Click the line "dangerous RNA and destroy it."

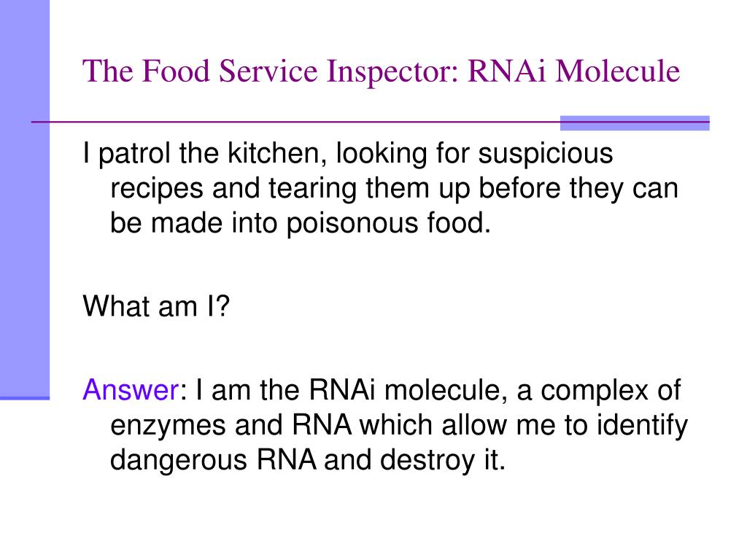click(x=308, y=460)
